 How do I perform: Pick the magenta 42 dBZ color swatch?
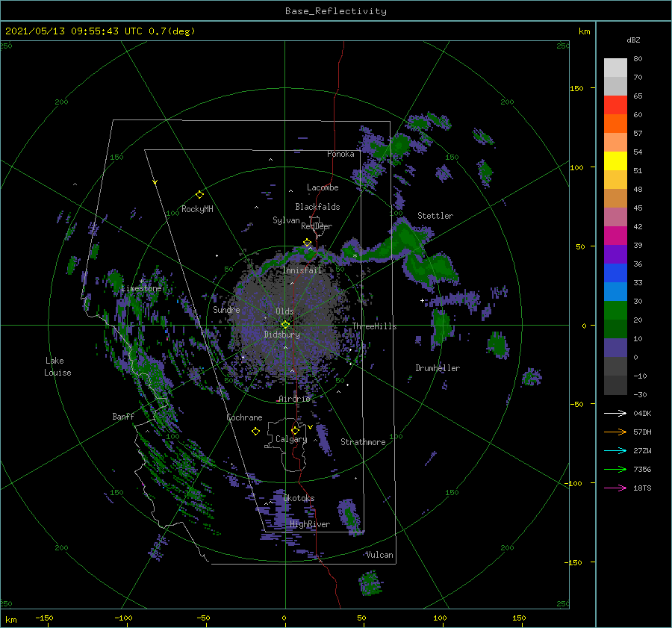point(615,235)
